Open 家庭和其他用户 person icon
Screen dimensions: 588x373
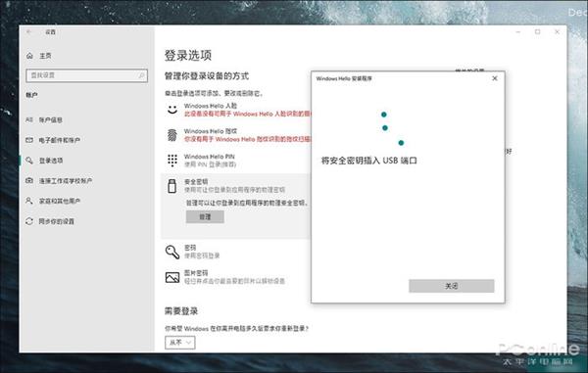[x=29, y=201]
